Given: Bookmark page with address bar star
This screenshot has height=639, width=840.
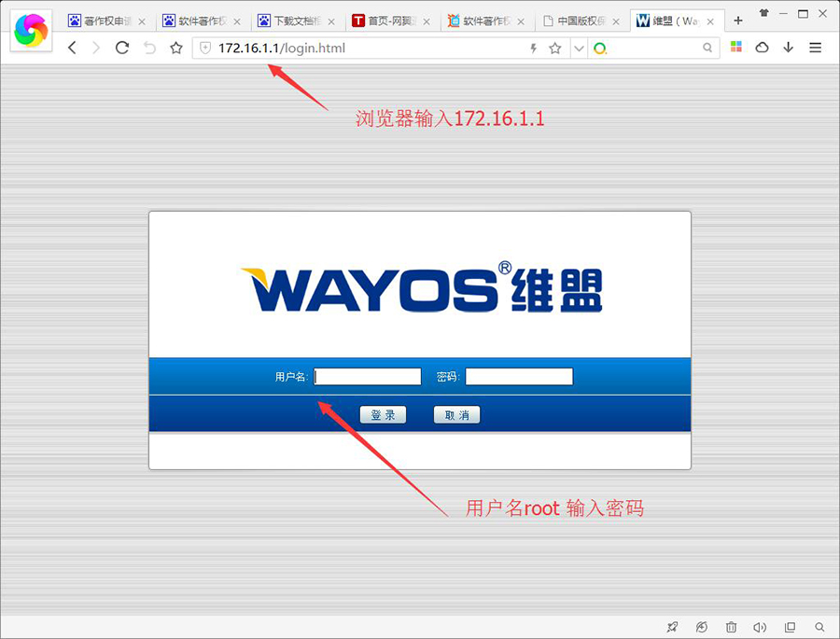Looking at the screenshot, I should coord(555,49).
